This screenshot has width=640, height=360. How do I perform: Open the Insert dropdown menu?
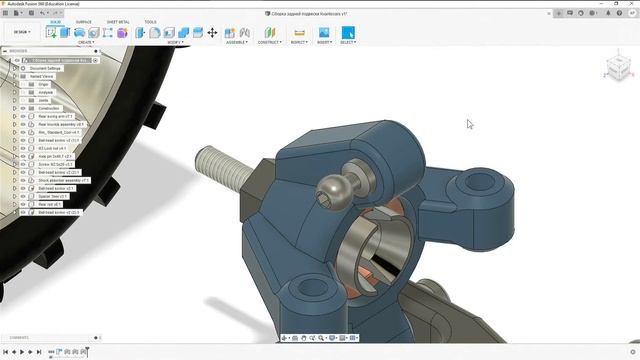coord(325,42)
